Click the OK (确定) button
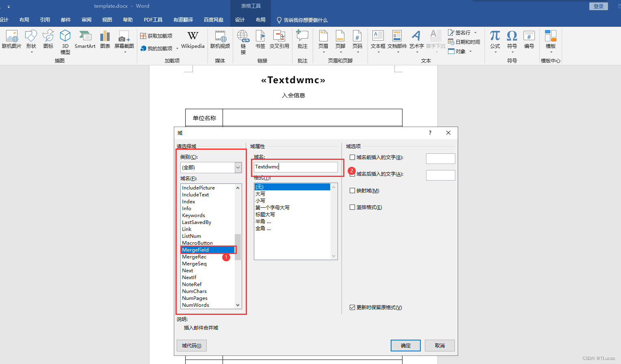621x364 pixels. [406, 346]
